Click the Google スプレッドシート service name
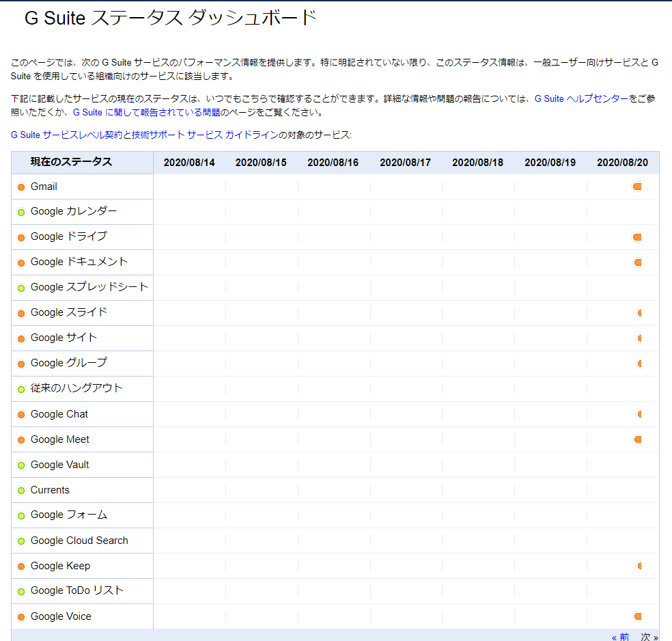This screenshot has width=672, height=641. pyautogui.click(x=89, y=287)
